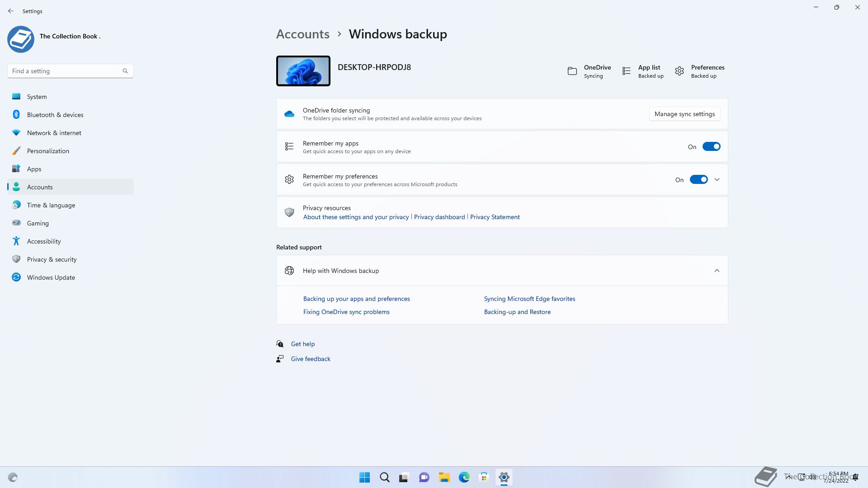Click the OneDrive folder status icon
The height and width of the screenshot is (488, 868).
[572, 71]
